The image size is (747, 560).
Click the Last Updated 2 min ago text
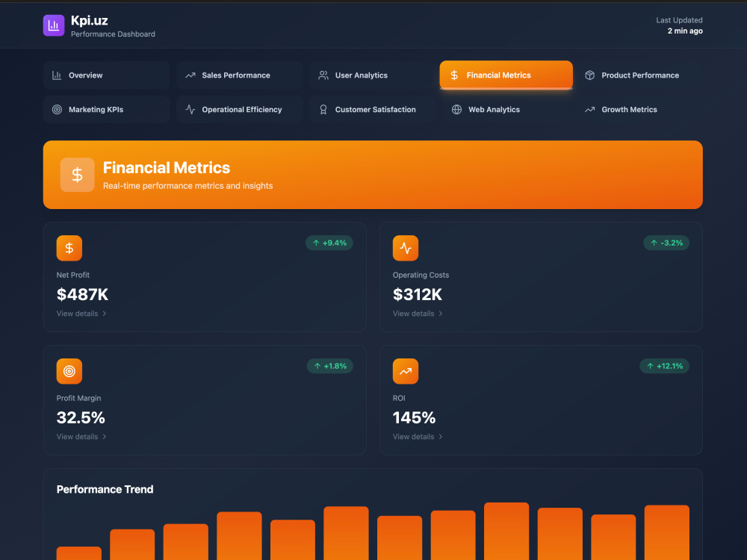click(679, 25)
